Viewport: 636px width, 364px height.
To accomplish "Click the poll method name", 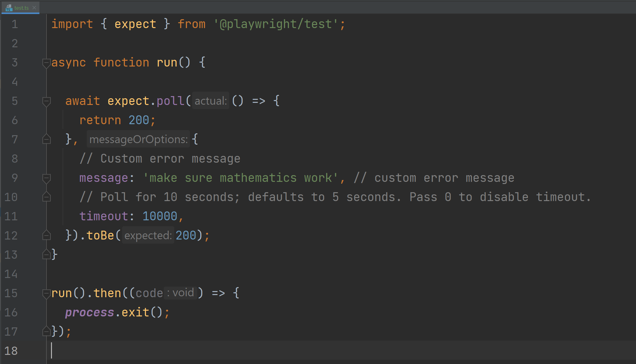I will (170, 101).
